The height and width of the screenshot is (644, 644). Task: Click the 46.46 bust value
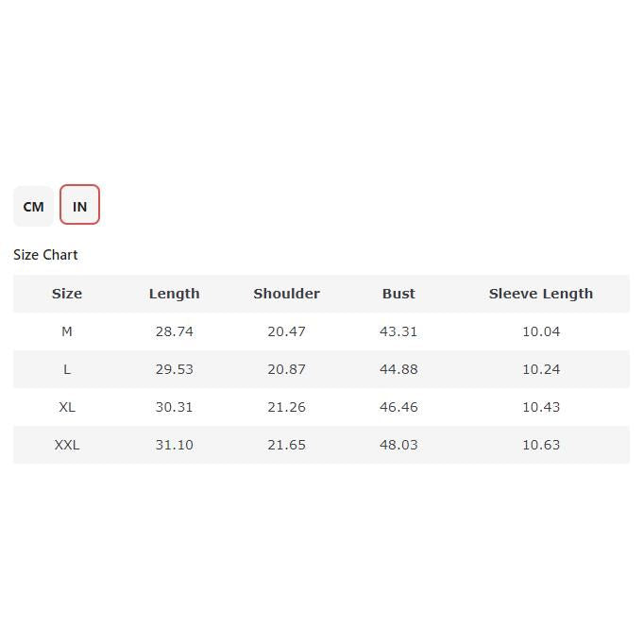398,407
